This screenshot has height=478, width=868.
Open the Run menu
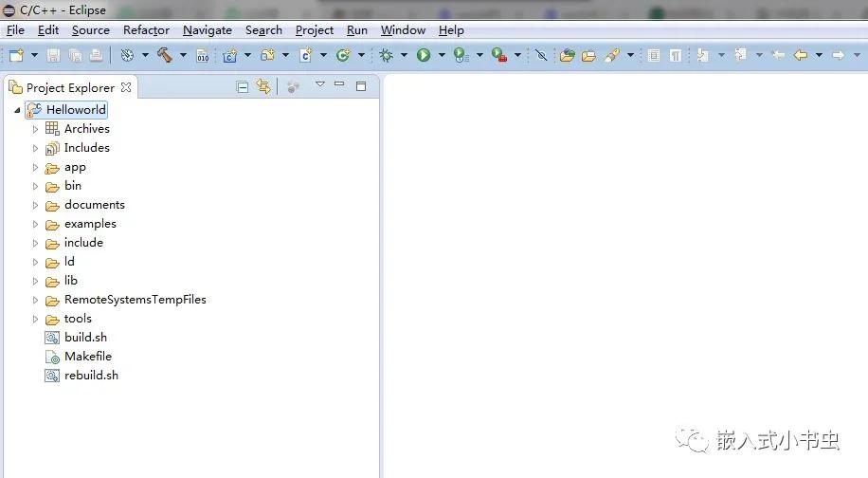point(357,30)
